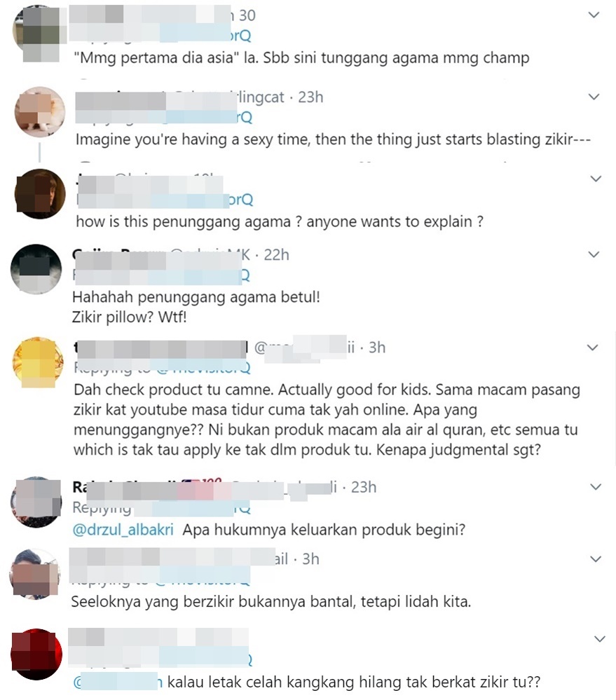Screen dimensions: 616x700
Task: Open profile picture beside "Seeloknya yang berzikir" tweet
Action: pos(35,574)
